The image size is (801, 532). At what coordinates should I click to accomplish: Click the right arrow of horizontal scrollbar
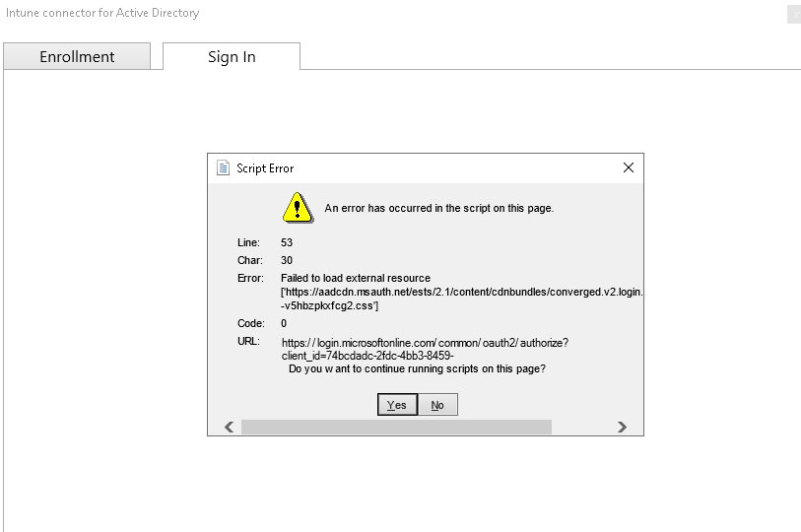tap(622, 427)
